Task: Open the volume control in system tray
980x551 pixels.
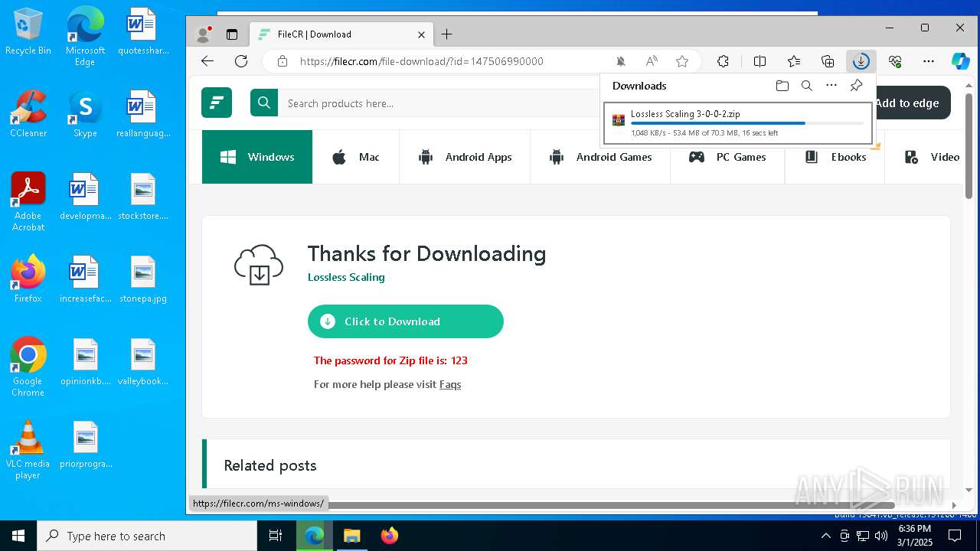Action: point(881,536)
